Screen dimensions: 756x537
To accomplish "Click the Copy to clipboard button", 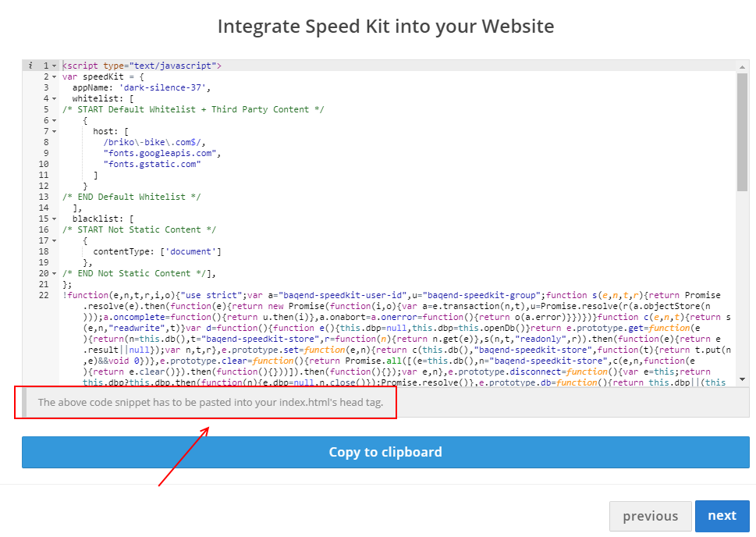I will coord(385,452).
